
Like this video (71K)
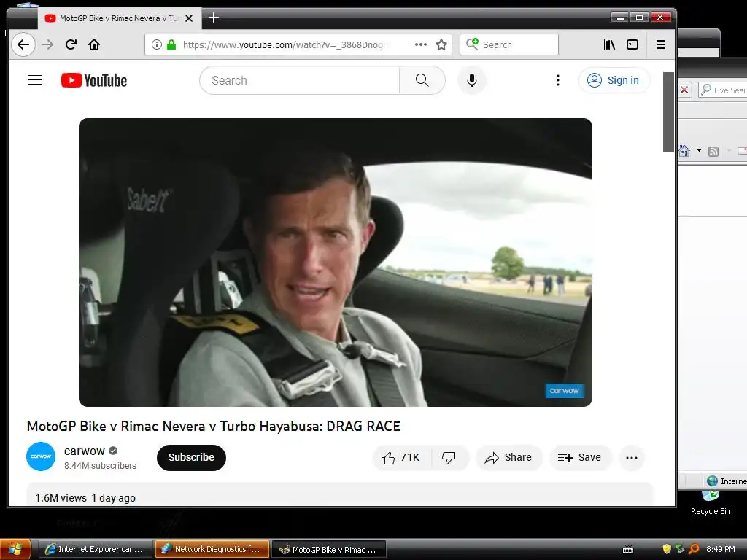click(x=401, y=458)
